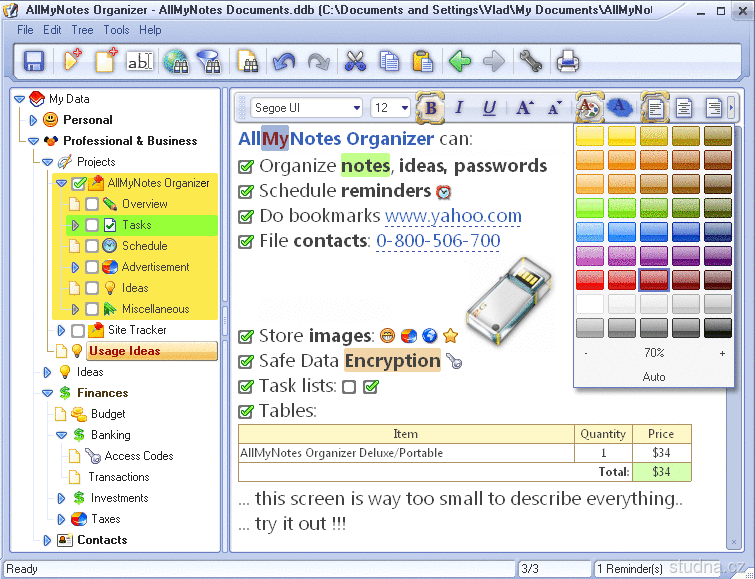755x579 pixels.
Task: Select Auto in the color palette
Action: tap(654, 377)
